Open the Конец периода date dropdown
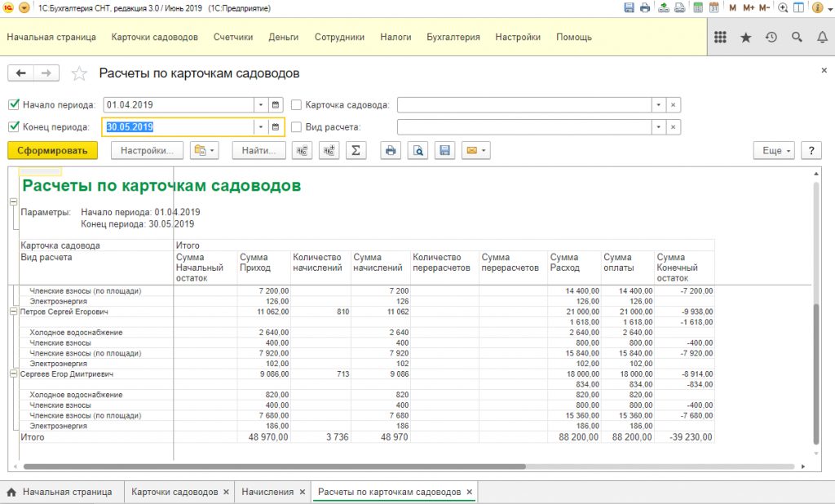 pos(261,127)
